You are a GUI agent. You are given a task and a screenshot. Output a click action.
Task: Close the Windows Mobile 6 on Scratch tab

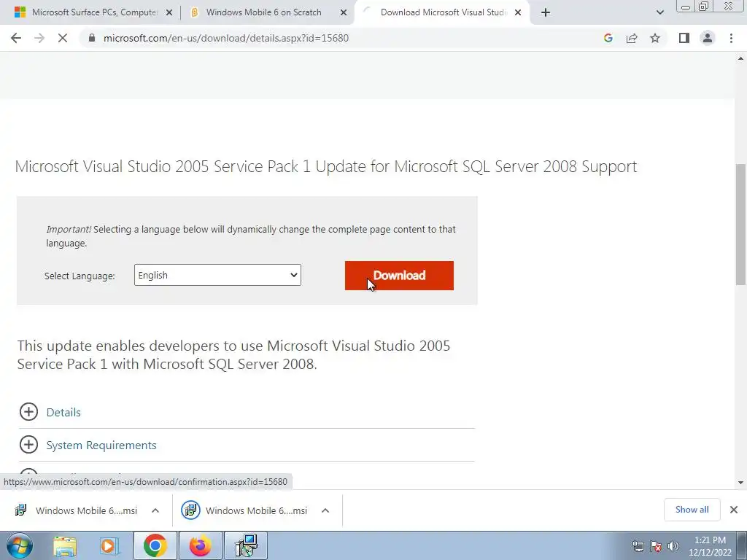point(343,12)
